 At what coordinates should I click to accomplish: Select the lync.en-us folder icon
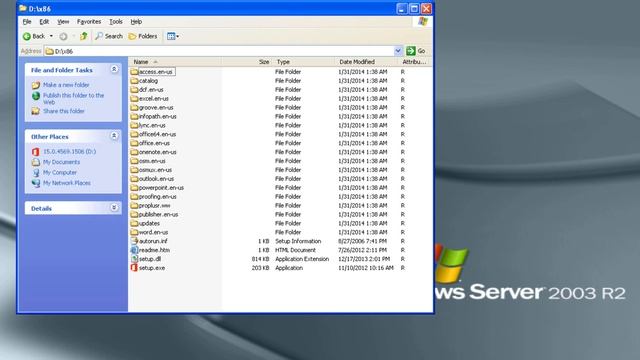[x=134, y=125]
